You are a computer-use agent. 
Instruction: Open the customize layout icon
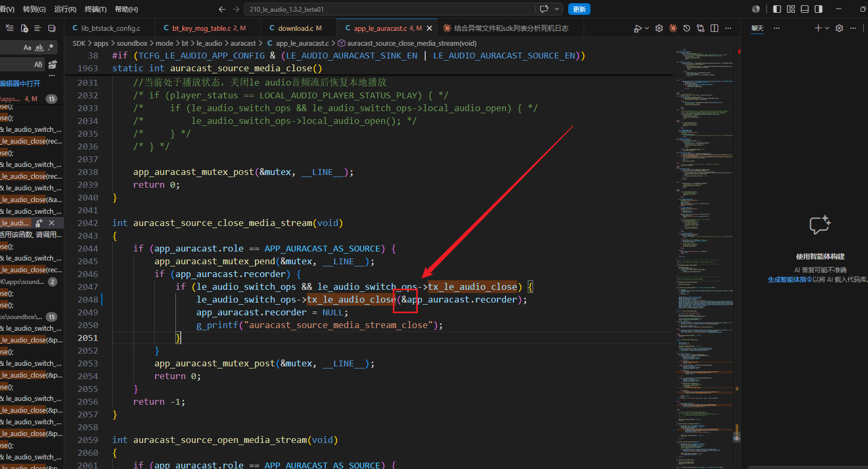(x=791, y=9)
